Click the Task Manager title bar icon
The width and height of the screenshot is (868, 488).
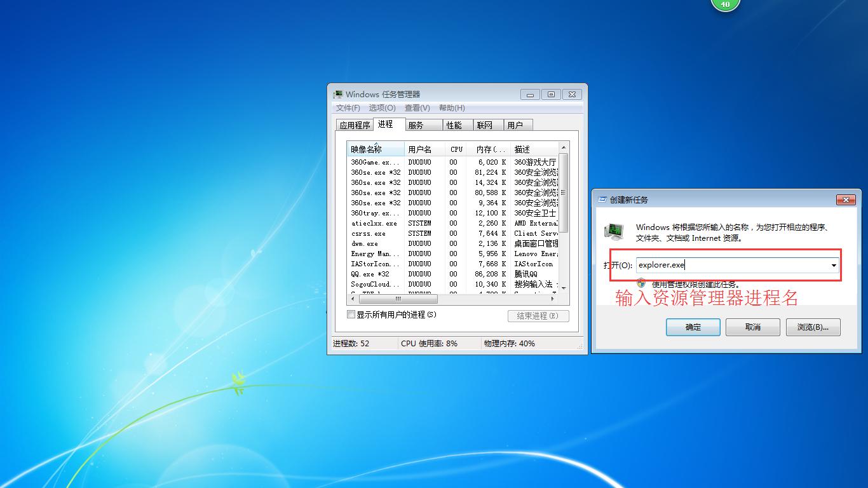[337, 93]
